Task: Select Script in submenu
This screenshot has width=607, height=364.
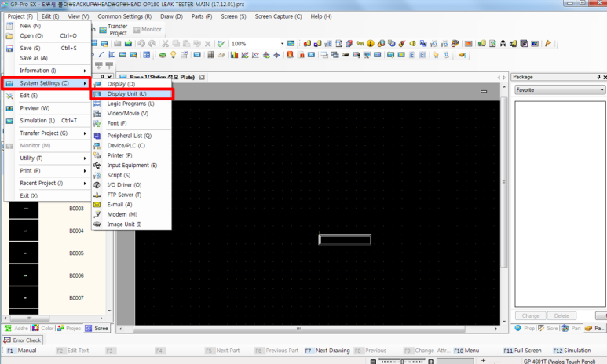Action: (x=132, y=175)
